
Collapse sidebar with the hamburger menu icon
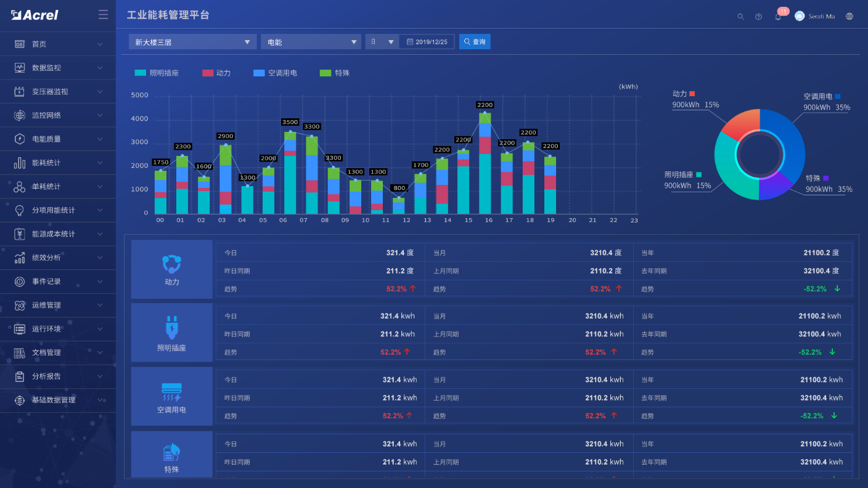coord(103,15)
